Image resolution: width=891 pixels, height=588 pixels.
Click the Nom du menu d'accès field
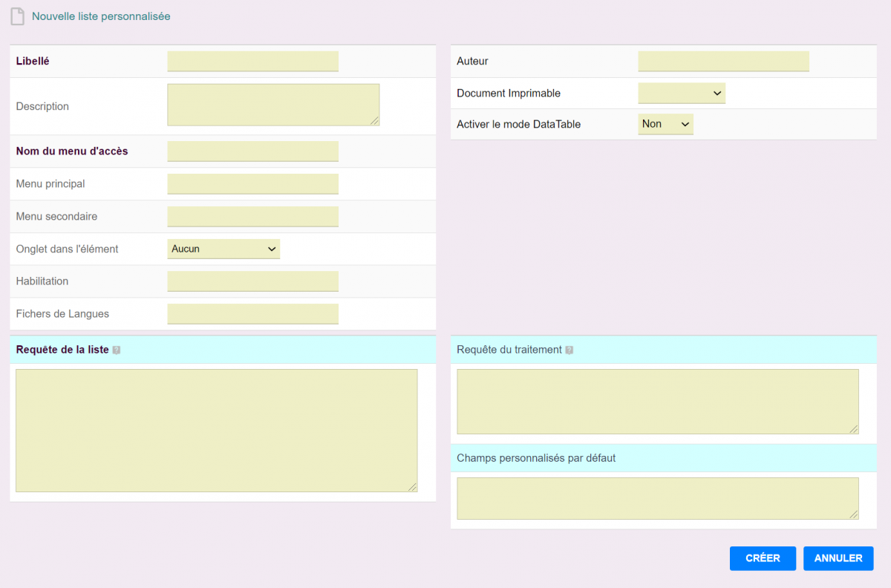[x=252, y=151]
